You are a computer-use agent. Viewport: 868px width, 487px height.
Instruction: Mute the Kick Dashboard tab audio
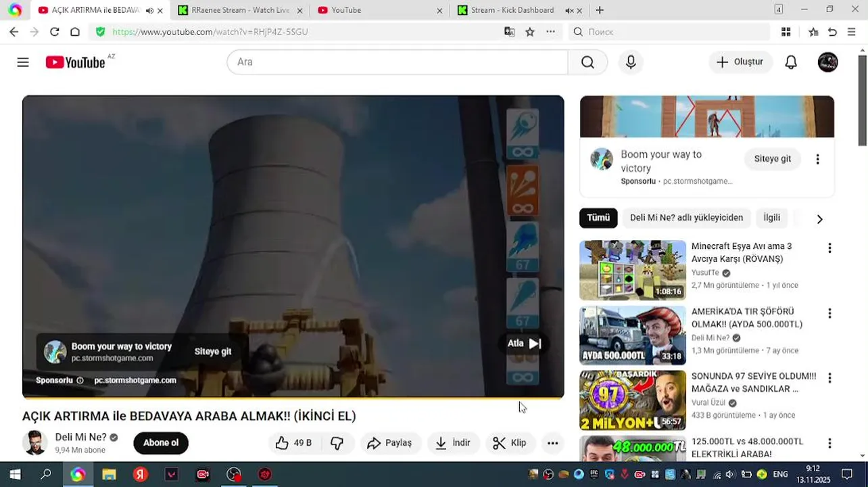(x=569, y=10)
